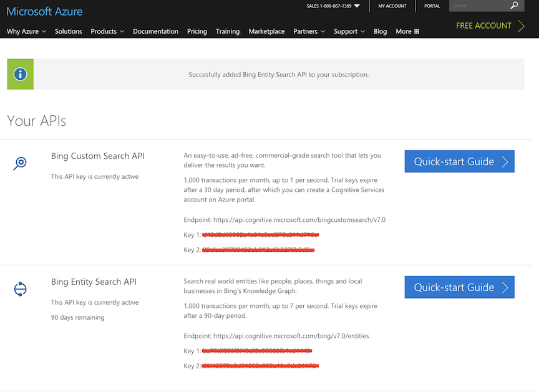
Task: Click the '90 days remaining' text
Action: coord(78,317)
